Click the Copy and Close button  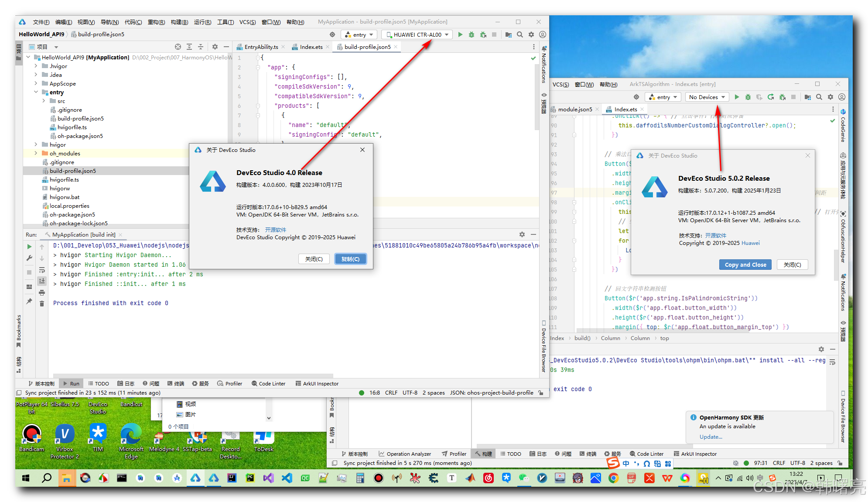click(745, 265)
